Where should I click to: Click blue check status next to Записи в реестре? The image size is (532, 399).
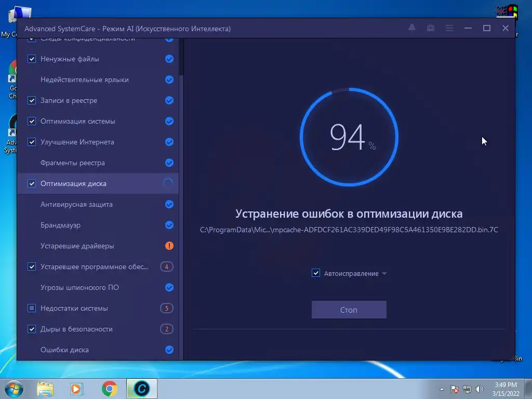169,100
